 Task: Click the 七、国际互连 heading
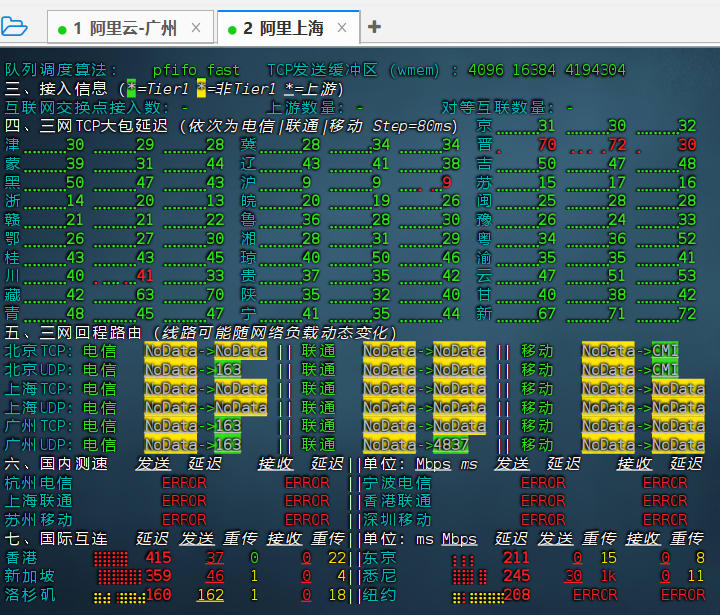(56, 538)
